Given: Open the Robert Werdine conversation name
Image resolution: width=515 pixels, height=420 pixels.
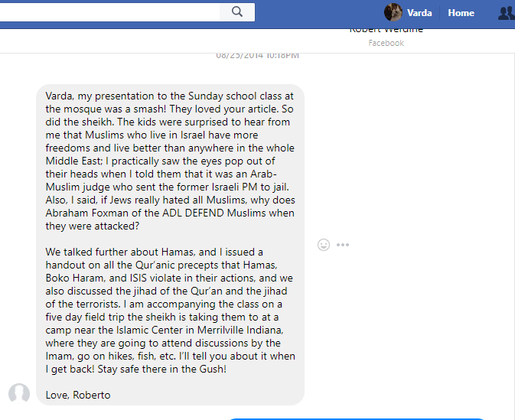Looking at the screenshot, I should click(x=386, y=31).
